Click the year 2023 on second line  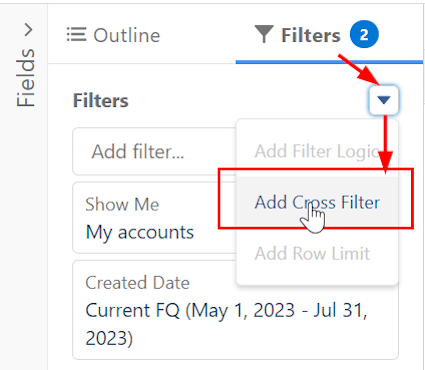(109, 338)
